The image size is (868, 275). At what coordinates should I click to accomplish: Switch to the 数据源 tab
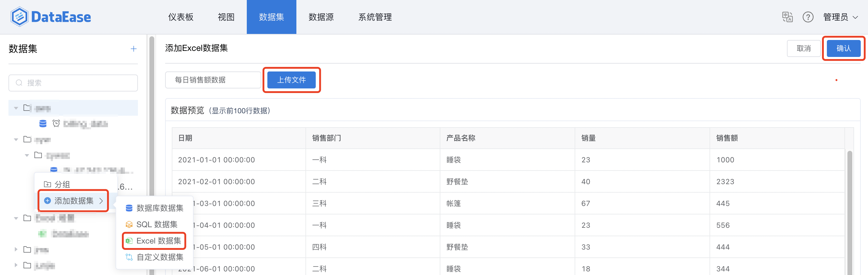[321, 17]
